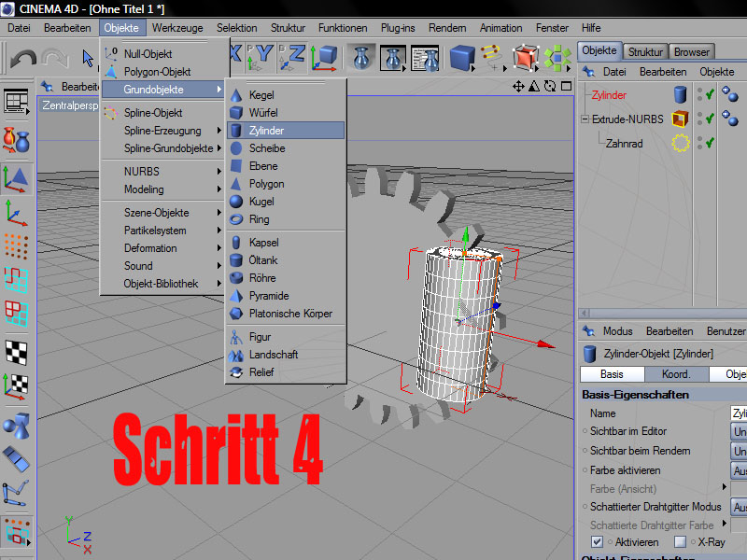
Task: Render the current view vase icon
Action: pos(360,58)
